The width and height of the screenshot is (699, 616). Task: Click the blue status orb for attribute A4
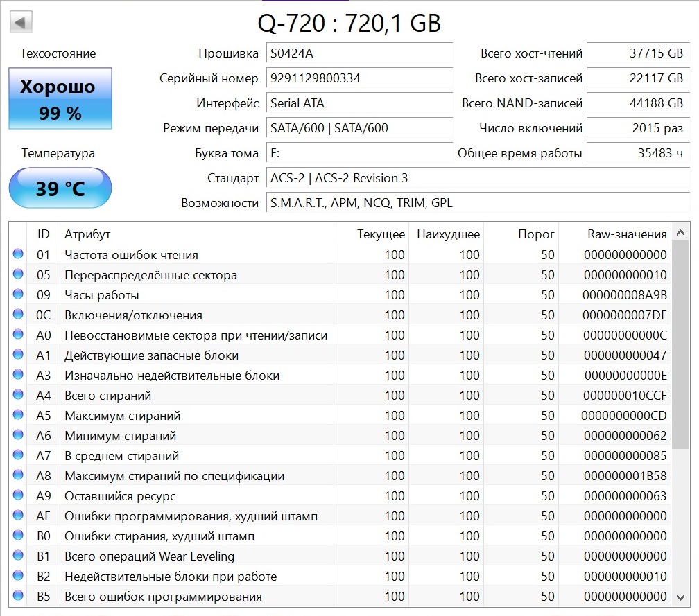click(18, 394)
